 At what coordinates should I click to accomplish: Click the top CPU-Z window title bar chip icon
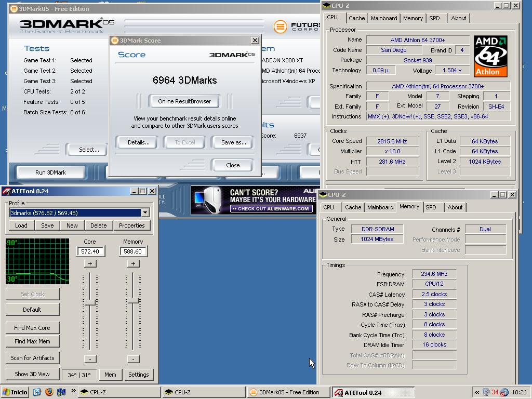pos(326,6)
